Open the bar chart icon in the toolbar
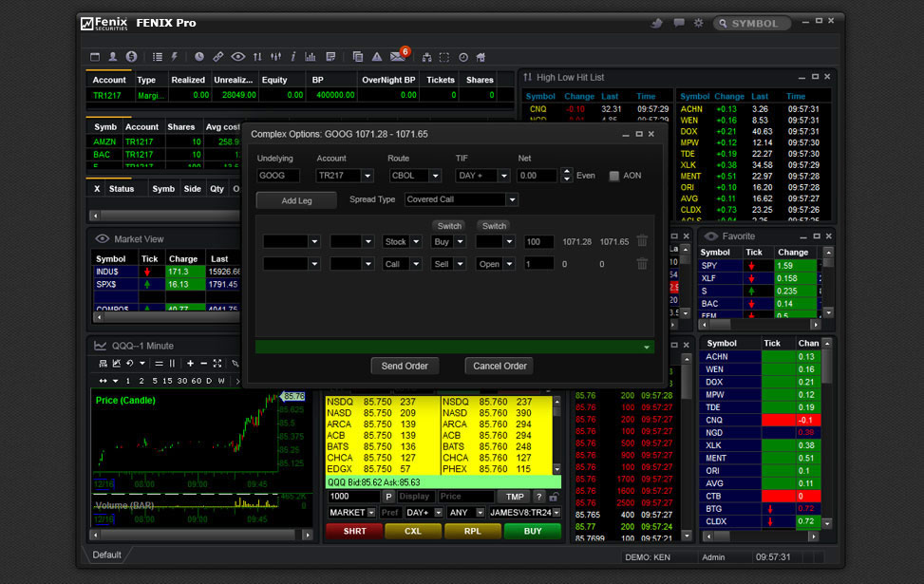The width and height of the screenshot is (924, 584). point(311,57)
